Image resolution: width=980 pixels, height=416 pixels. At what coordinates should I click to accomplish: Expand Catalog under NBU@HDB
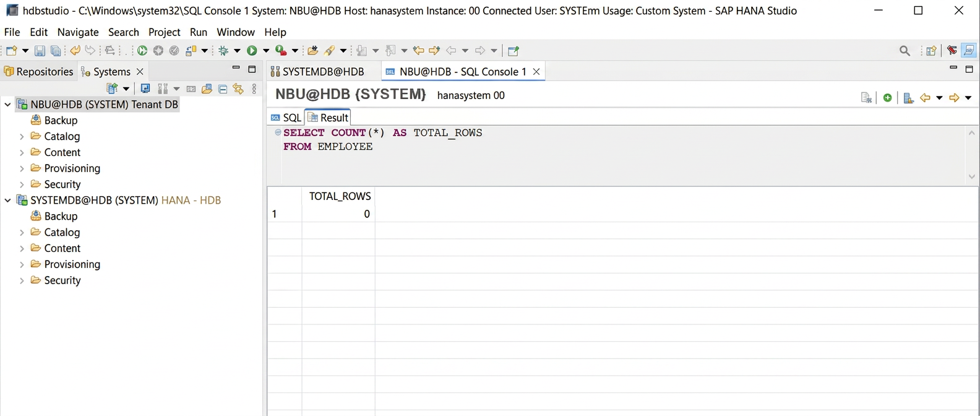coord(22,136)
